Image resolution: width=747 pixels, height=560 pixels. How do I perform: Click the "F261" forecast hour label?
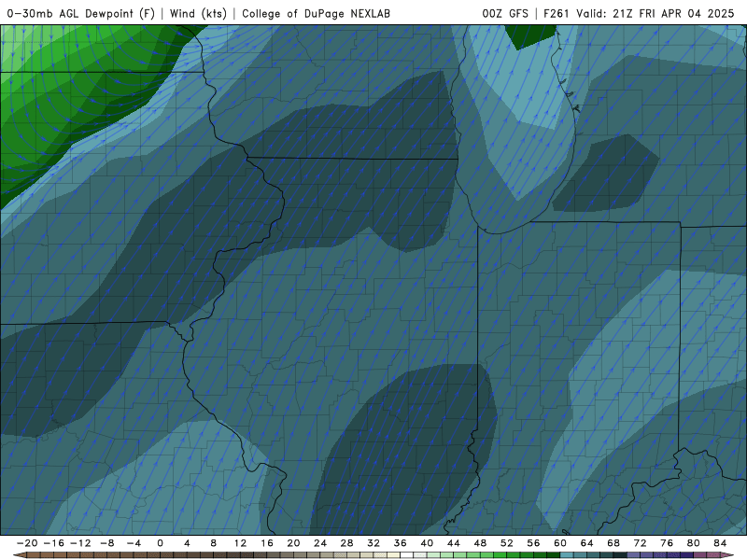click(556, 13)
